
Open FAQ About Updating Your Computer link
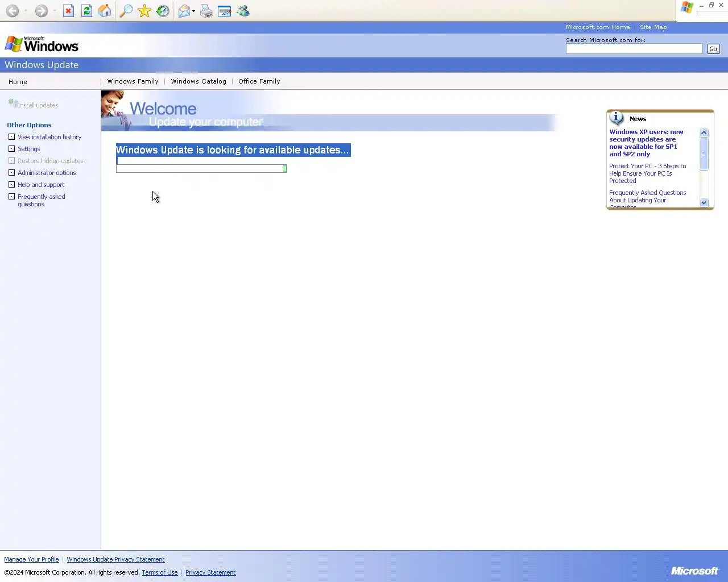point(647,199)
